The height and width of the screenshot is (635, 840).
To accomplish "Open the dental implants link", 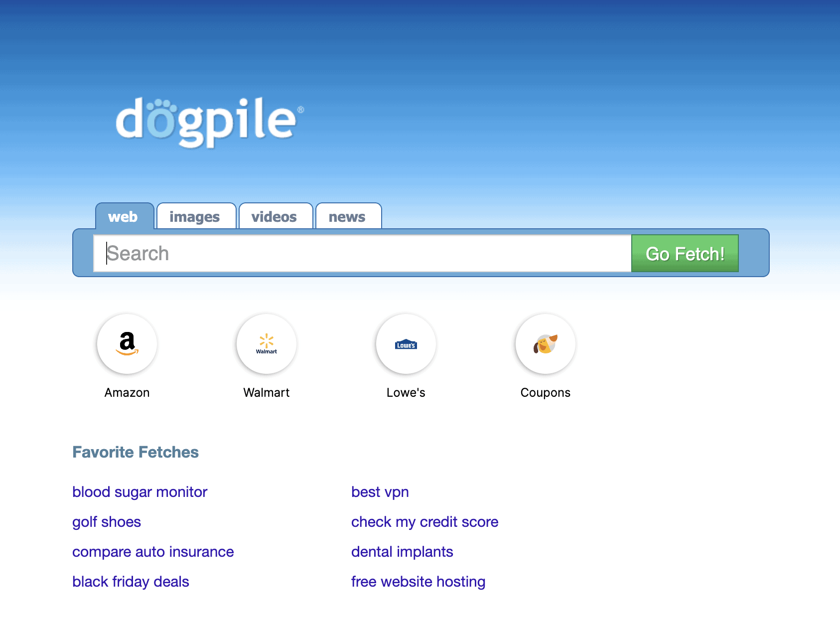I will pos(402,552).
